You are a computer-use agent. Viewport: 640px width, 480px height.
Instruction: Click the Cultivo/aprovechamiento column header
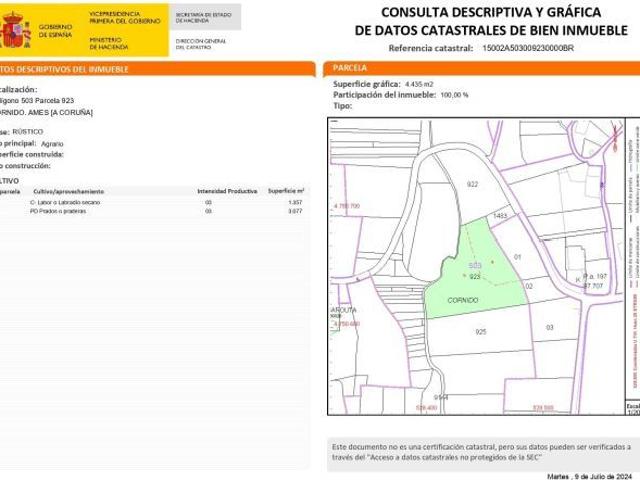(x=68, y=190)
